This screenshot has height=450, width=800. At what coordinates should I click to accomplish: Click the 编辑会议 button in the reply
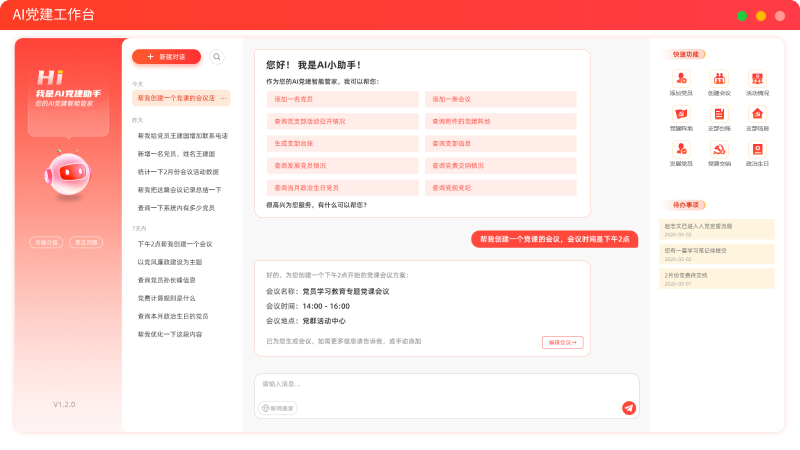pos(562,342)
